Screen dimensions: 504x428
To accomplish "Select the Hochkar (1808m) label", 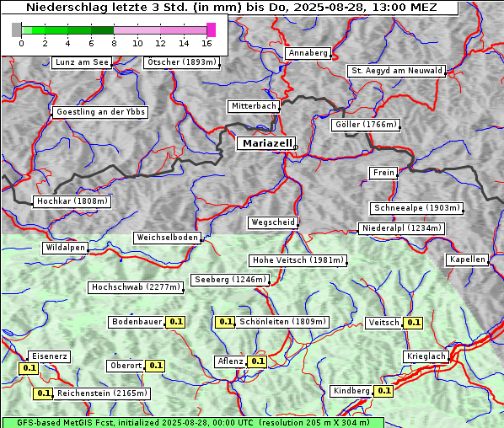I will coord(72,201).
